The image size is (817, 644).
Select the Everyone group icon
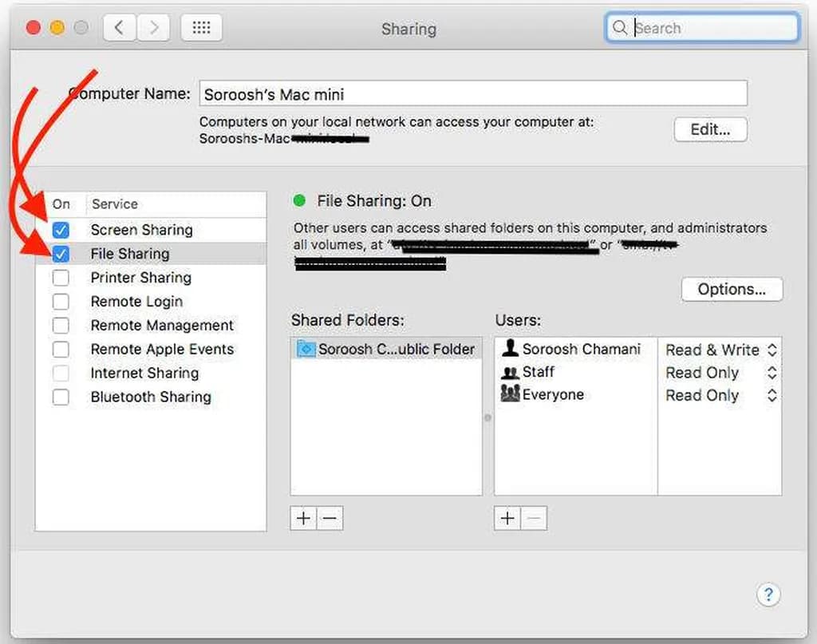[510, 394]
